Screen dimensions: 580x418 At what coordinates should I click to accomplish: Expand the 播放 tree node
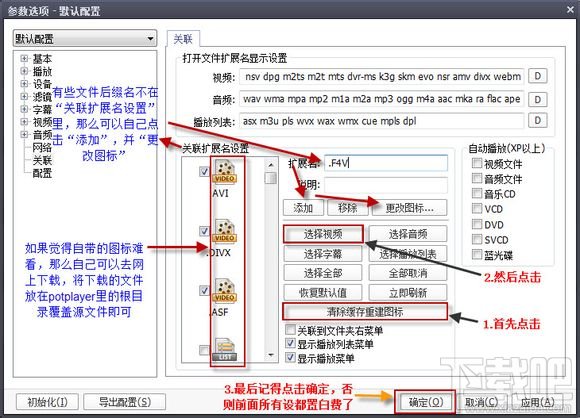tap(24, 71)
